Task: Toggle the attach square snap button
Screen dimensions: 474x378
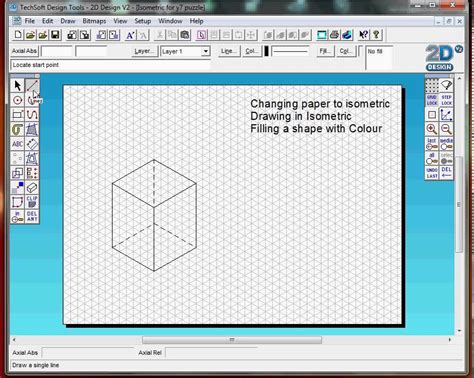Action: pos(432,115)
